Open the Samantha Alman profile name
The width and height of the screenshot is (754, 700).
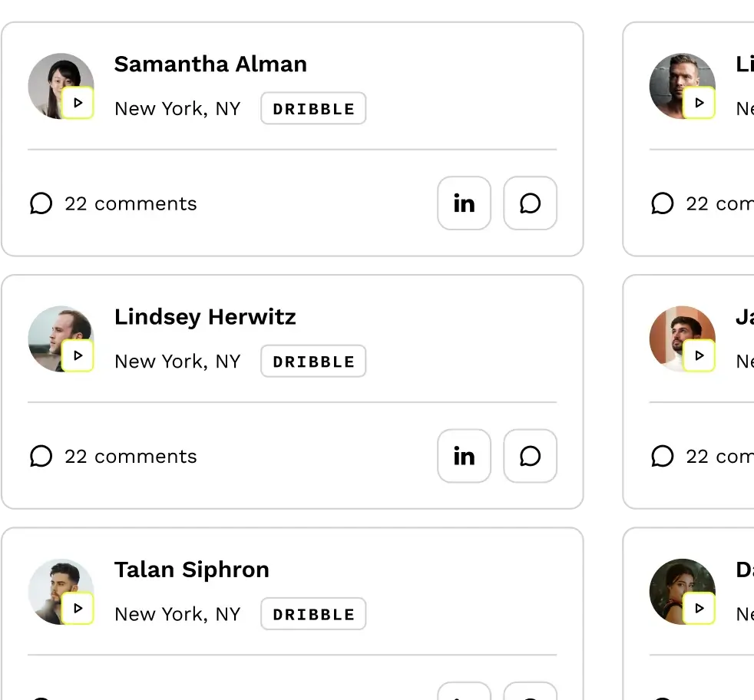[210, 64]
